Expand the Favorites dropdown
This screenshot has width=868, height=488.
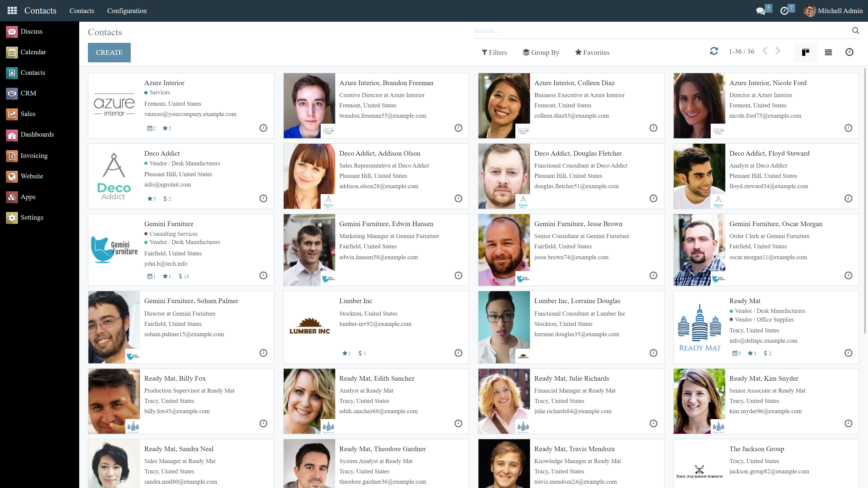(592, 53)
